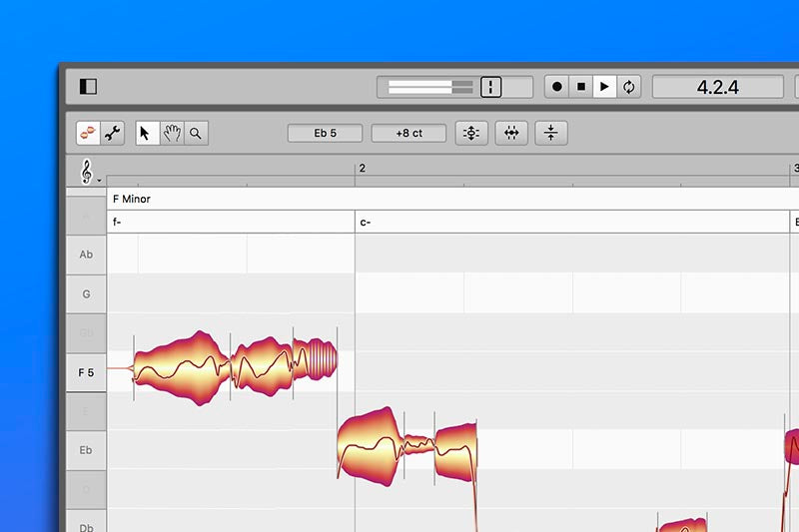The width and height of the screenshot is (799, 532).
Task: Select the zoom magnifier tool
Action: pos(196,134)
